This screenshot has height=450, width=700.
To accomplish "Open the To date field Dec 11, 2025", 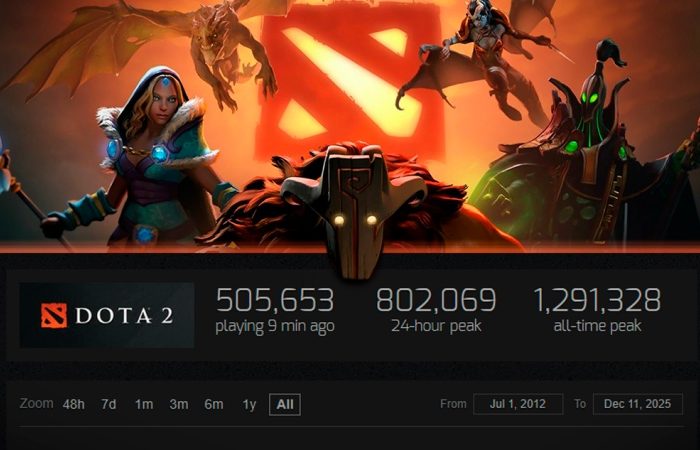I will coord(638,404).
